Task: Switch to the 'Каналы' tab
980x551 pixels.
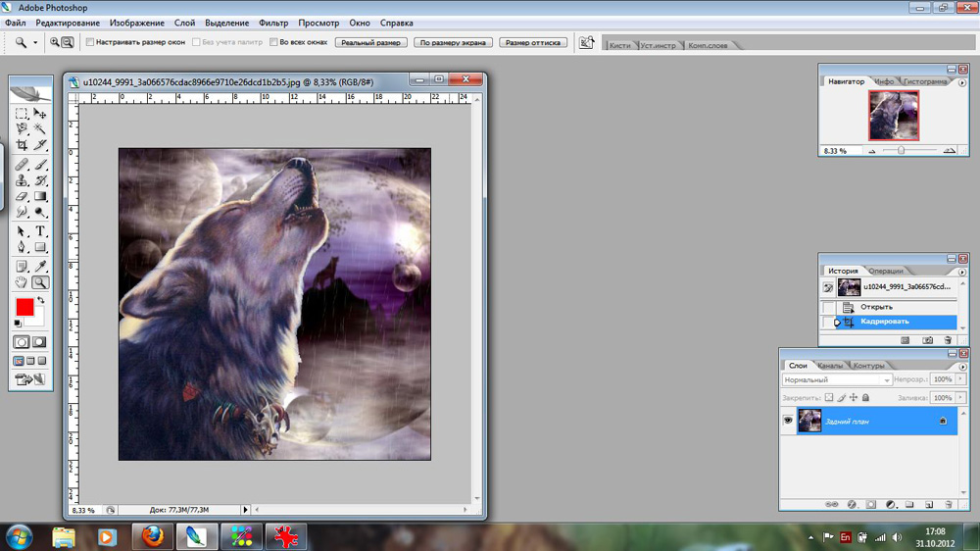Action: 829,366
